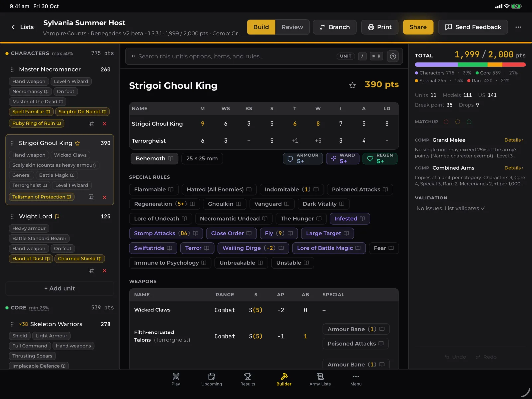Select the Builder tab
The height and width of the screenshot is (399, 532).
(284, 379)
